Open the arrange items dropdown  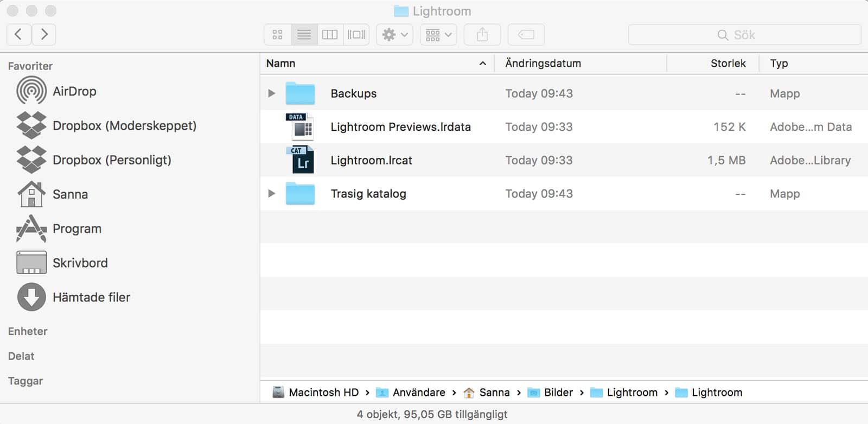coord(438,35)
